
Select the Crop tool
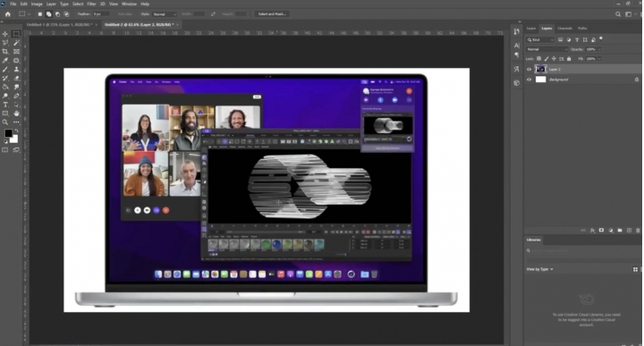[5, 52]
